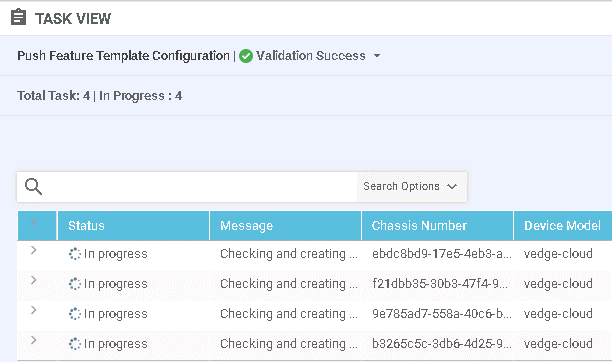Click spinner icon on f21dbb35 row
This screenshot has height=362, width=612.
pyautogui.click(x=75, y=284)
